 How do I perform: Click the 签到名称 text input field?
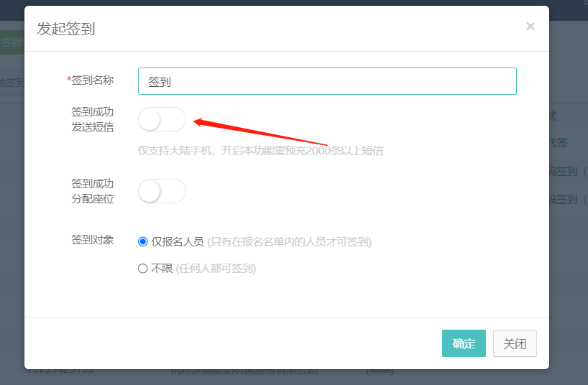click(327, 81)
